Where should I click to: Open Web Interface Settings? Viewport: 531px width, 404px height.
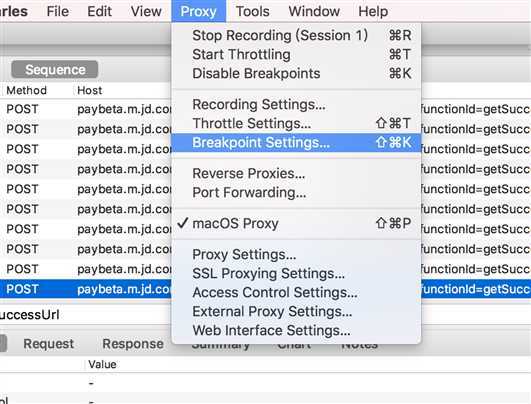[296, 331]
